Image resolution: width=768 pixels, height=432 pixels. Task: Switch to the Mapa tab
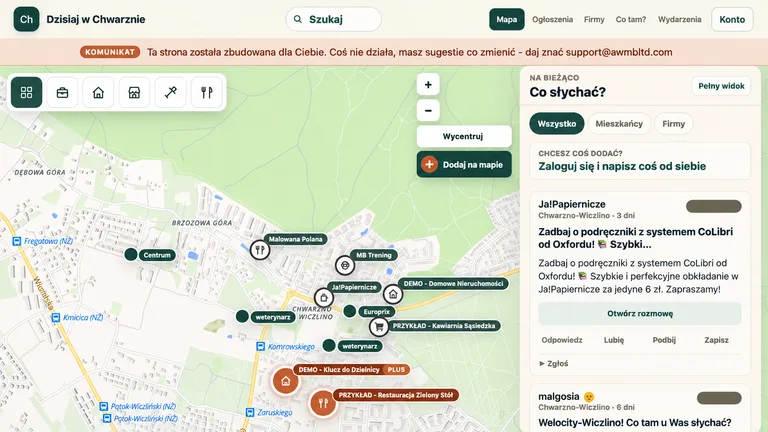[506, 20]
